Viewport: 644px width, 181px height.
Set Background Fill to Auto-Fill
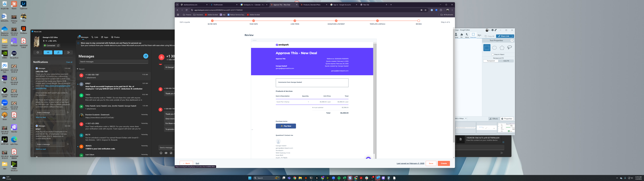[x=506, y=61]
